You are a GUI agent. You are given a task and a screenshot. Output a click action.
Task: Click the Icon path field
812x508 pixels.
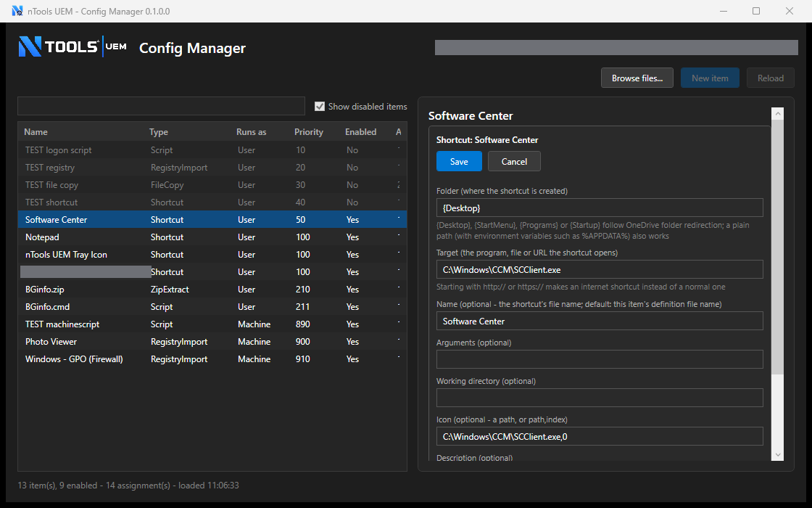[x=600, y=436]
